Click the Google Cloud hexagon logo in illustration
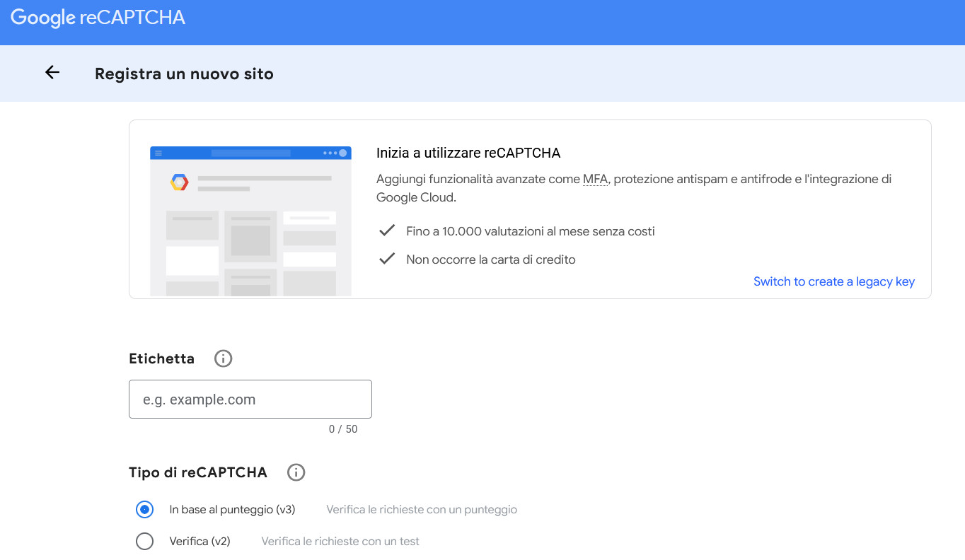 tap(180, 182)
